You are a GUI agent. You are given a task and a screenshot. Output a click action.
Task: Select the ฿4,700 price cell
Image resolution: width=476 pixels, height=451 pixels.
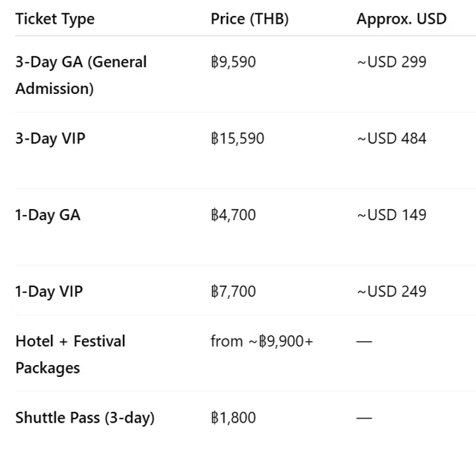click(233, 215)
